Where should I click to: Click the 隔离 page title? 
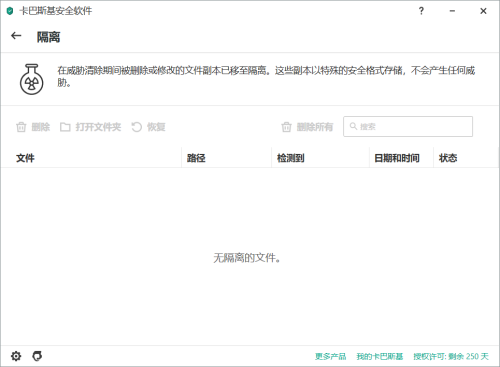click(x=48, y=37)
